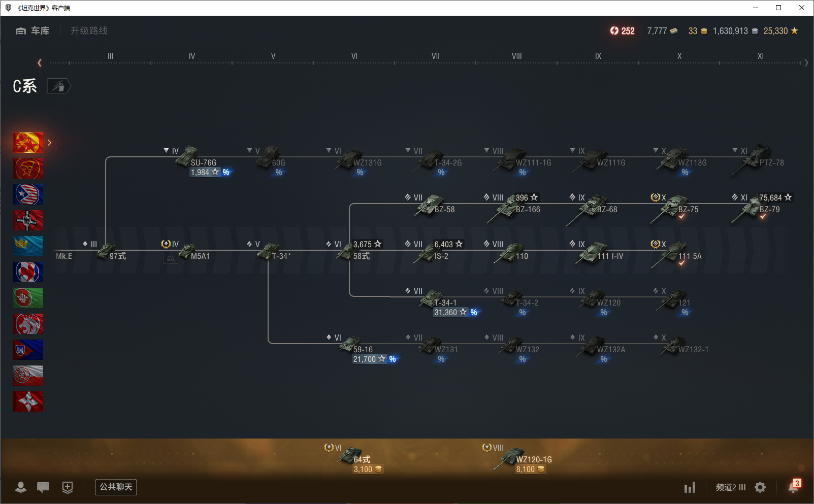Expand the chevron beside the Chinese flag
The width and height of the screenshot is (814, 504).
(49, 143)
